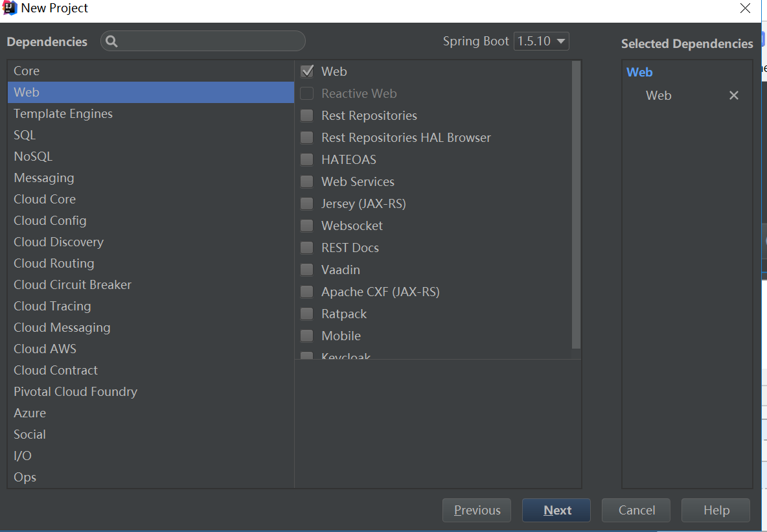Enable the Rest Repositories checkbox
The height and width of the screenshot is (532, 767).
pos(307,116)
